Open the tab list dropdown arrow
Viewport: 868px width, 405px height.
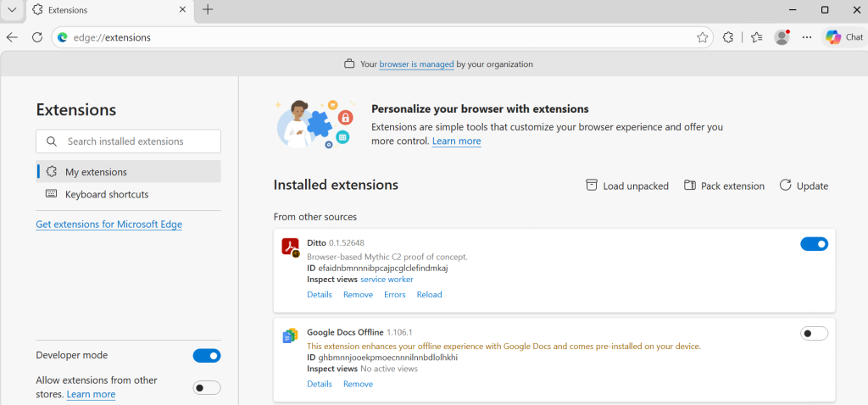[x=12, y=9]
